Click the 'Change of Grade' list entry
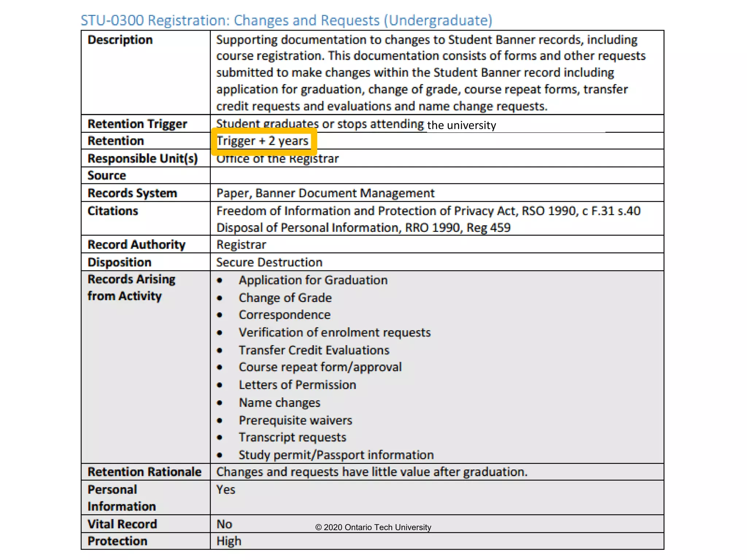Viewport: 747px width, 560px height. (285, 298)
